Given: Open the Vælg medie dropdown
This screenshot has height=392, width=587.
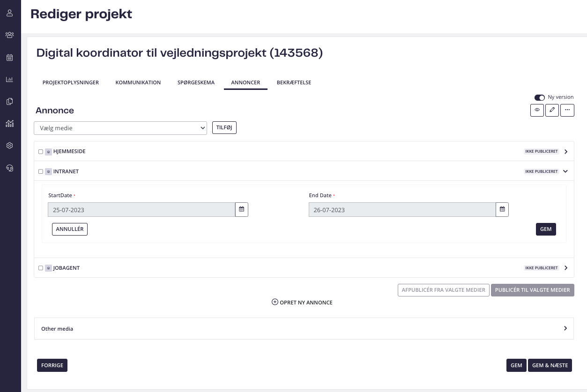Looking at the screenshot, I should tap(120, 128).
